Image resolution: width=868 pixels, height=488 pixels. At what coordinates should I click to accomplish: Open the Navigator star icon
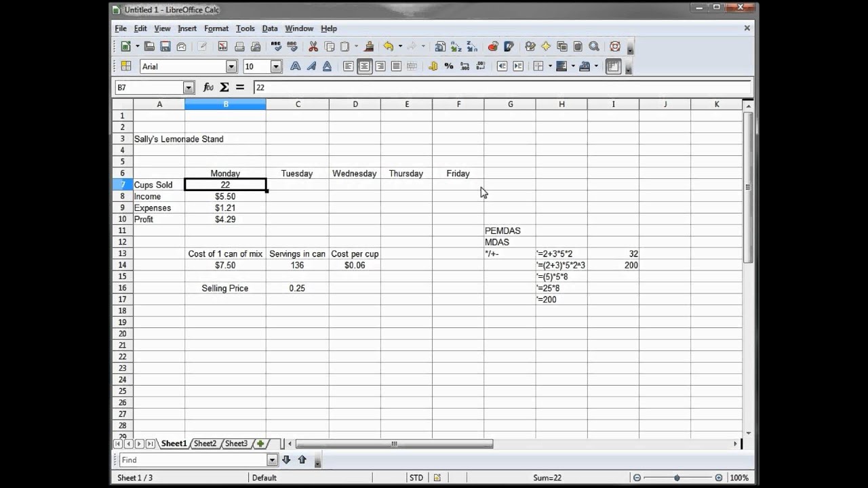click(546, 47)
